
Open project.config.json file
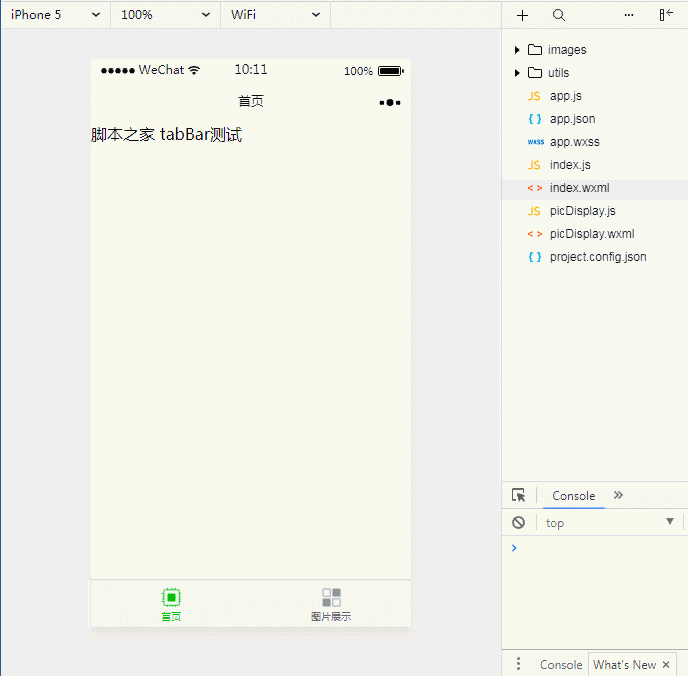598,257
